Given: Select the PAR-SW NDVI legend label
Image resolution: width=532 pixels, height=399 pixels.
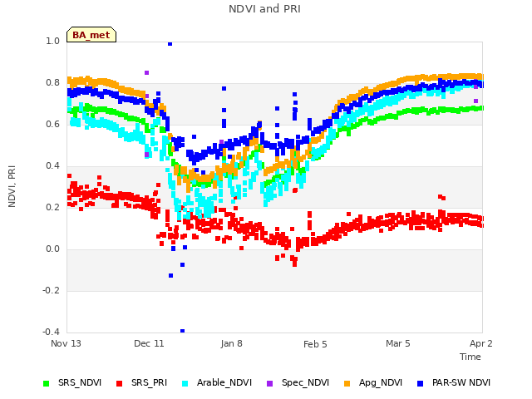Looking at the screenshot, I should 461,382.
